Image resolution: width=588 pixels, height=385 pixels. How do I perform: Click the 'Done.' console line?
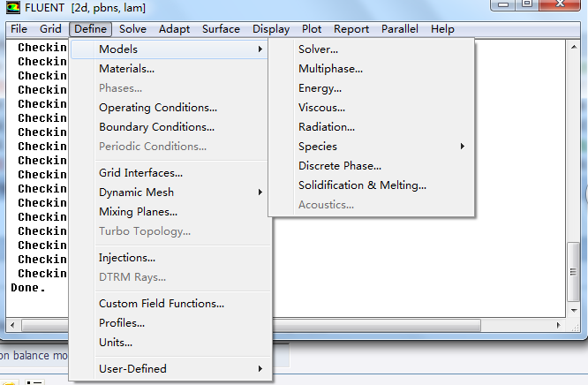click(28, 288)
